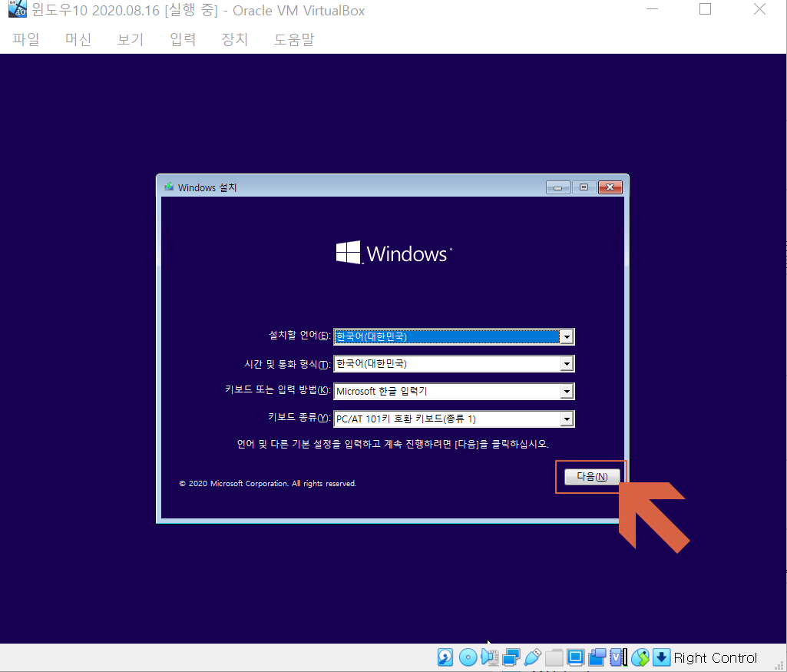Click the 언어 및 다른 기본 설정 instruction text

pyautogui.click(x=393, y=444)
